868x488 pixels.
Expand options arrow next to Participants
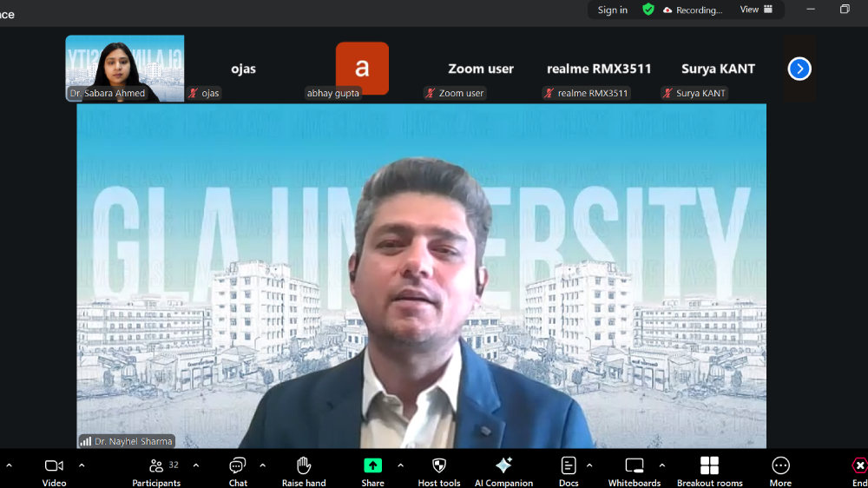click(196, 465)
